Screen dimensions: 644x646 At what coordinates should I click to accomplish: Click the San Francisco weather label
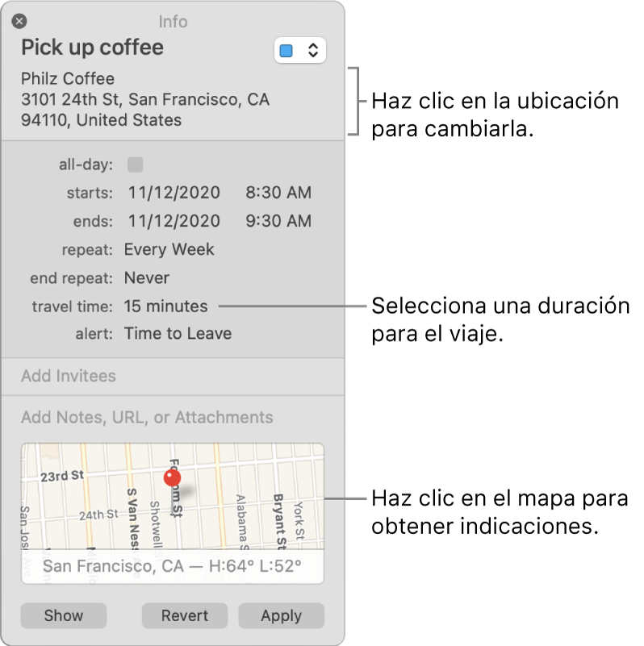(x=172, y=566)
